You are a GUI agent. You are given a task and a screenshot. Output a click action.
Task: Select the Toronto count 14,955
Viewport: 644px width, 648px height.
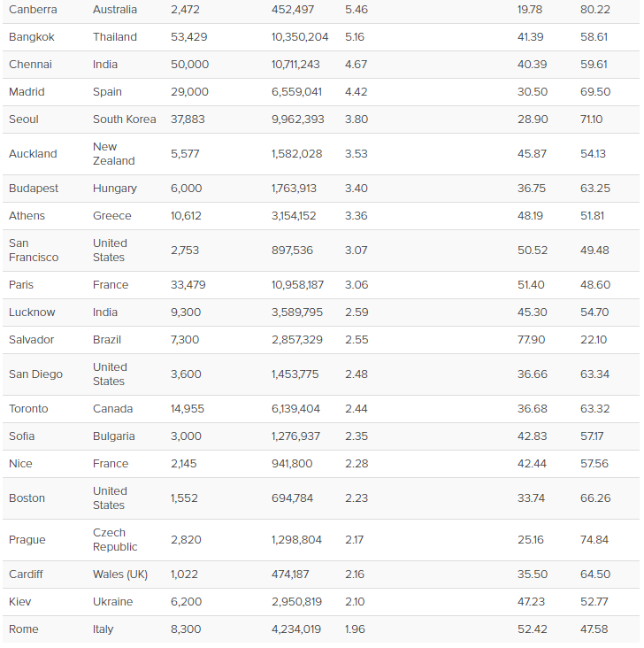[188, 409]
